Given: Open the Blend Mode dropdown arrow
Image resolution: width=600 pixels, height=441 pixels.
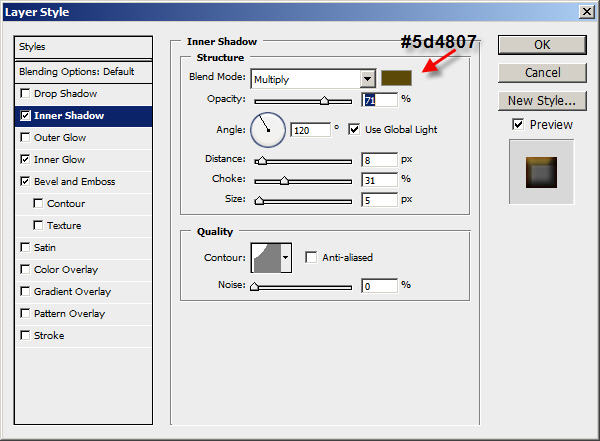Looking at the screenshot, I should pos(368,79).
